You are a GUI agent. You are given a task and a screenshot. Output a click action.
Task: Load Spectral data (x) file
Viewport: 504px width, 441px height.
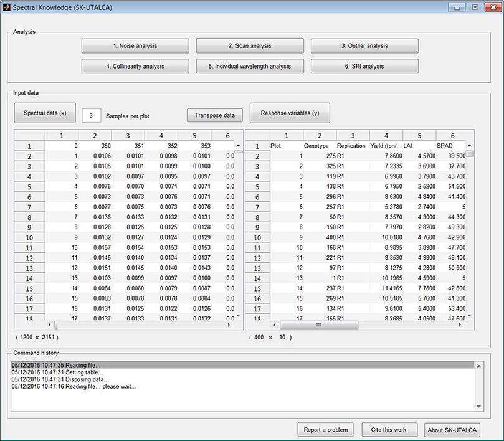pyautogui.click(x=45, y=113)
